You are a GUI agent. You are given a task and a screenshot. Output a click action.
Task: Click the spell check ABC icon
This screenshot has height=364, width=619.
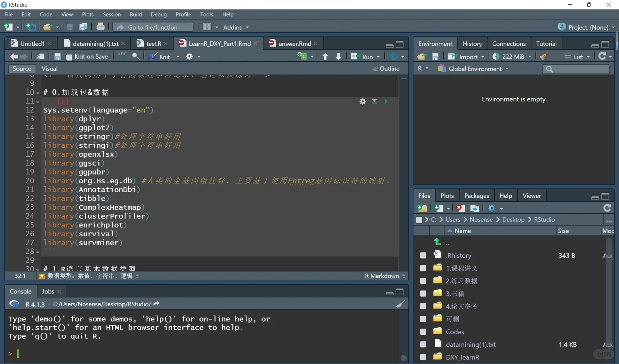122,56
